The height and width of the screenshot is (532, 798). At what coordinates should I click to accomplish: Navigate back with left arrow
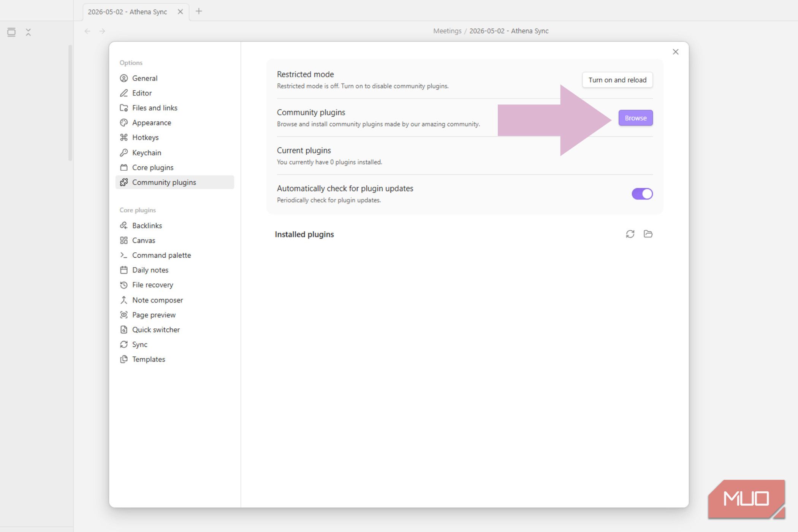tap(87, 31)
